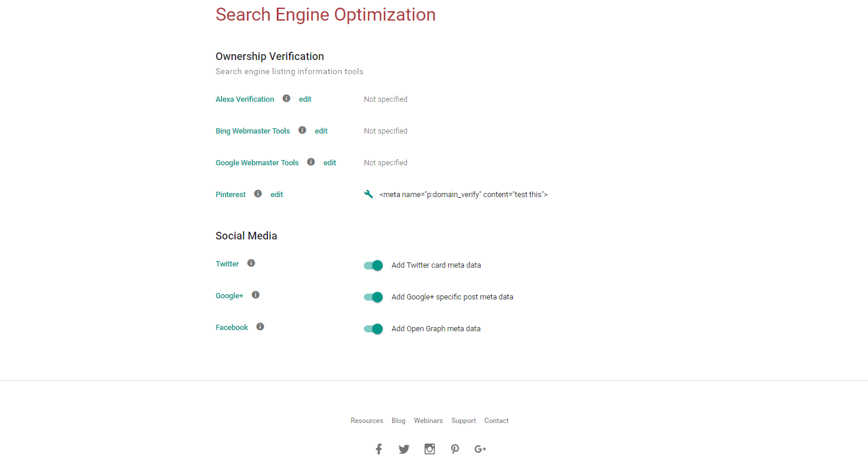Viewport: 868px width, 463px height.
Task: Open the Instagram icon in footer
Action: (430, 449)
